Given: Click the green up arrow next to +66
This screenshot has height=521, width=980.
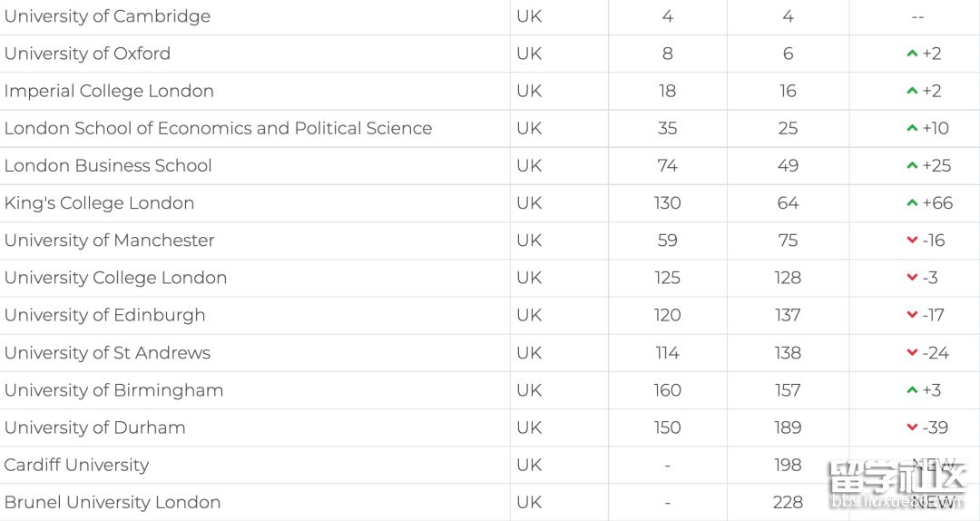Looking at the screenshot, I should pos(912,203).
